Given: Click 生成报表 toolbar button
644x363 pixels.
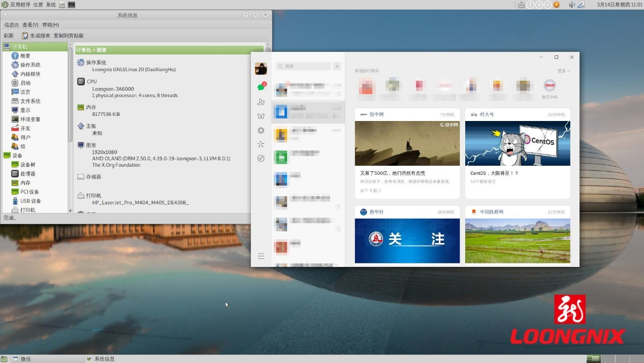Looking at the screenshot, I should click(36, 36).
